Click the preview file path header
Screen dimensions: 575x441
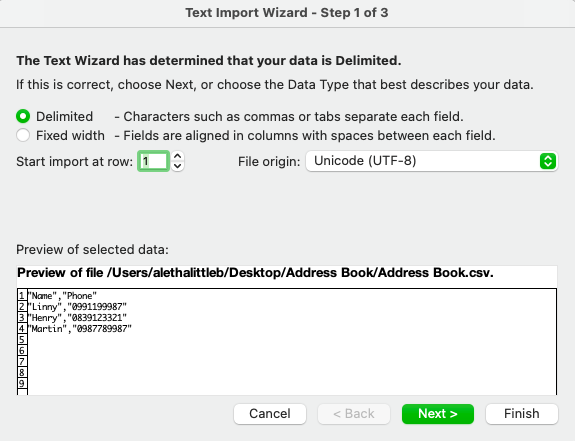[x=255, y=273]
